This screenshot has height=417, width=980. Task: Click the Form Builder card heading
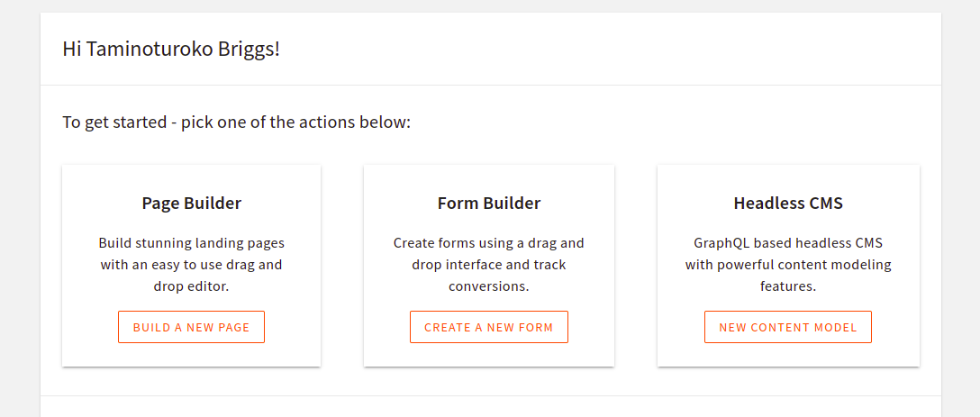(488, 204)
